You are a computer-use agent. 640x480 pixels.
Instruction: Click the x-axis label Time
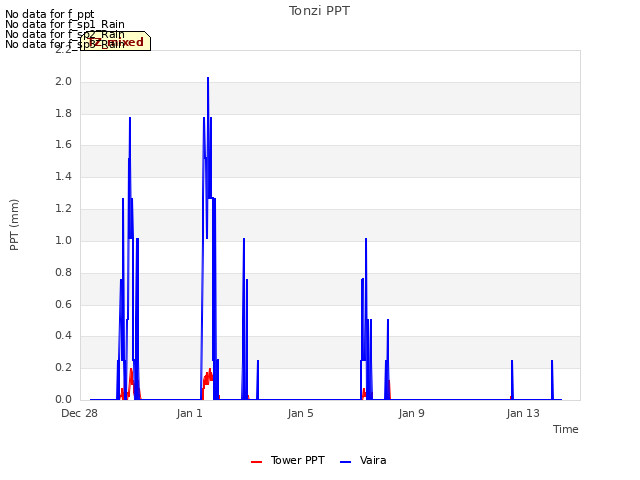tap(565, 429)
